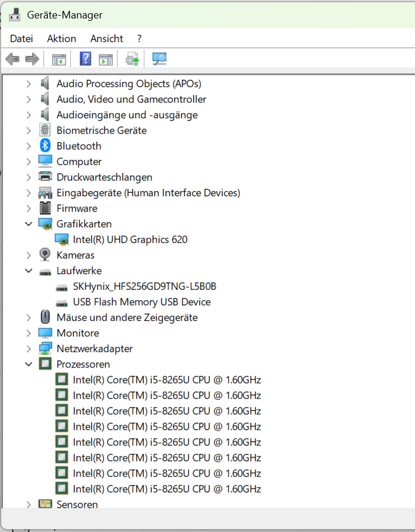Viewport: 415px width, 532px height.
Task: Expand Audioeingänge und -ausgänge node
Action: pyautogui.click(x=29, y=115)
